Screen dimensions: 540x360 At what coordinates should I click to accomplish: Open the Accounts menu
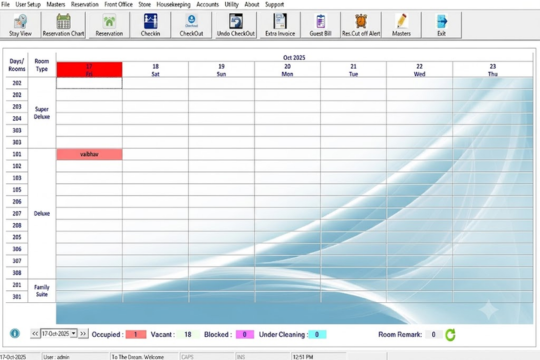pos(207,4)
